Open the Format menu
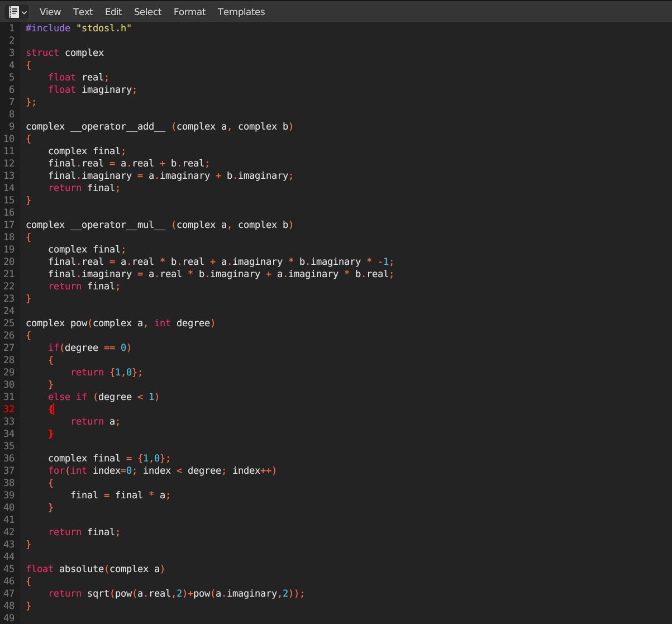The width and height of the screenshot is (672, 624). tap(189, 12)
